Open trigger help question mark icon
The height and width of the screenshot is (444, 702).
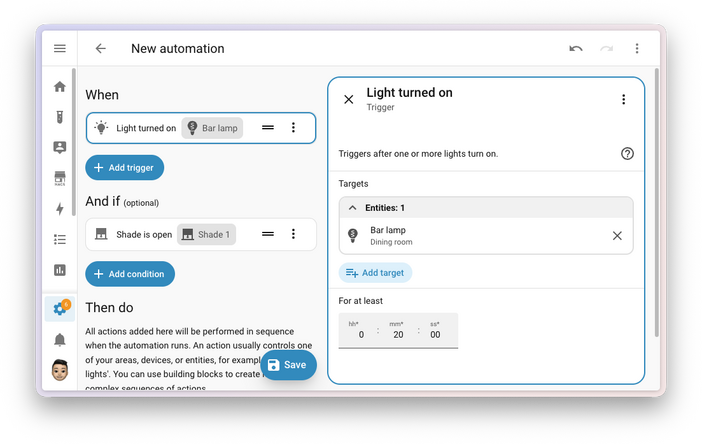click(627, 154)
